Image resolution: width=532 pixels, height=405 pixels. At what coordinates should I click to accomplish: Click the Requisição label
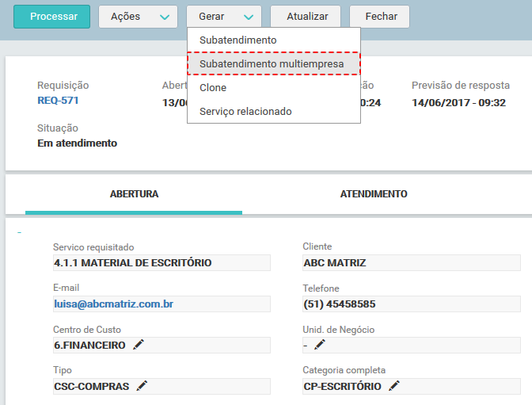click(63, 86)
